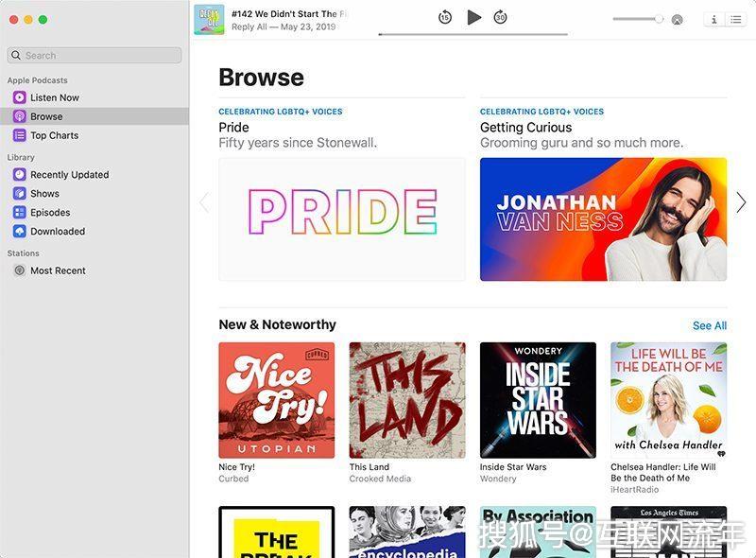Open the Up Next list button
Image resolution: width=756 pixels, height=558 pixels.
click(x=736, y=19)
